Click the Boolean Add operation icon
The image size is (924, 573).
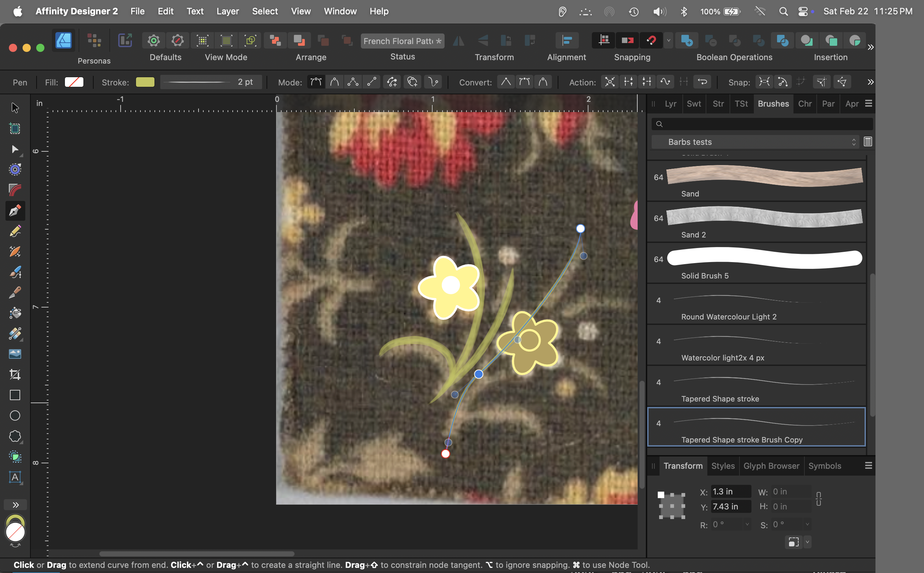[687, 40]
